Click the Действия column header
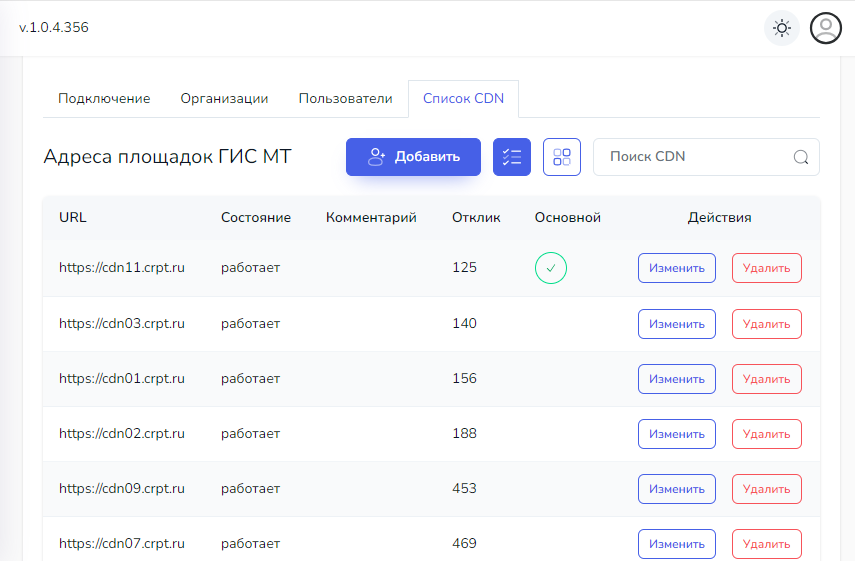The height and width of the screenshot is (561, 855). click(x=719, y=218)
